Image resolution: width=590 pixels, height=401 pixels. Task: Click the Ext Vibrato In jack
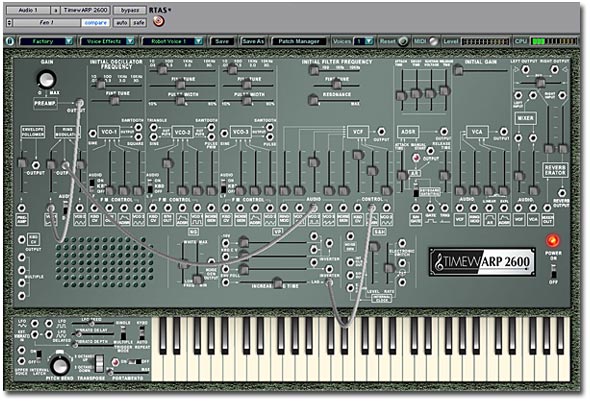35,334
